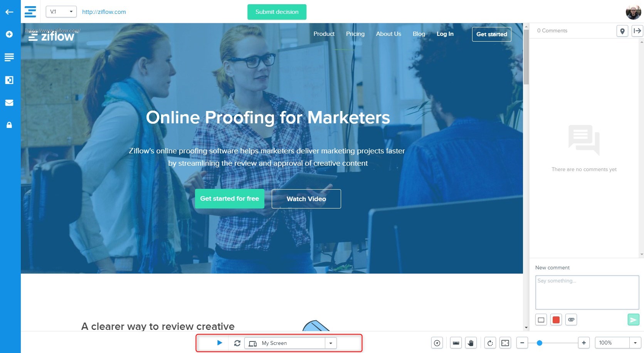644x353 pixels.
Task: Go to About Us in site navigation
Action: [x=388, y=34]
